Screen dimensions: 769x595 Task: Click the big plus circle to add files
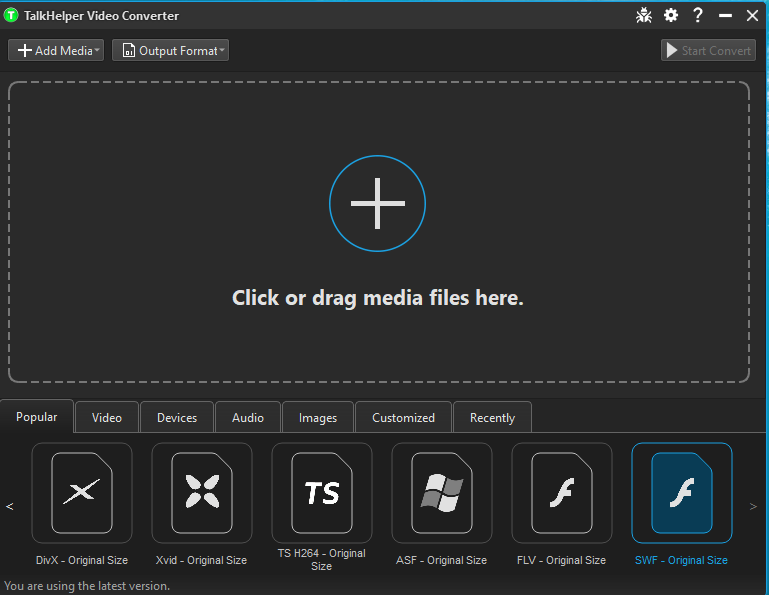point(377,203)
